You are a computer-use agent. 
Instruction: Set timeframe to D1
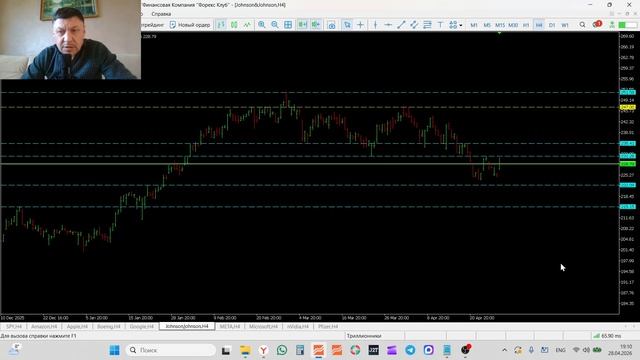[x=552, y=25]
